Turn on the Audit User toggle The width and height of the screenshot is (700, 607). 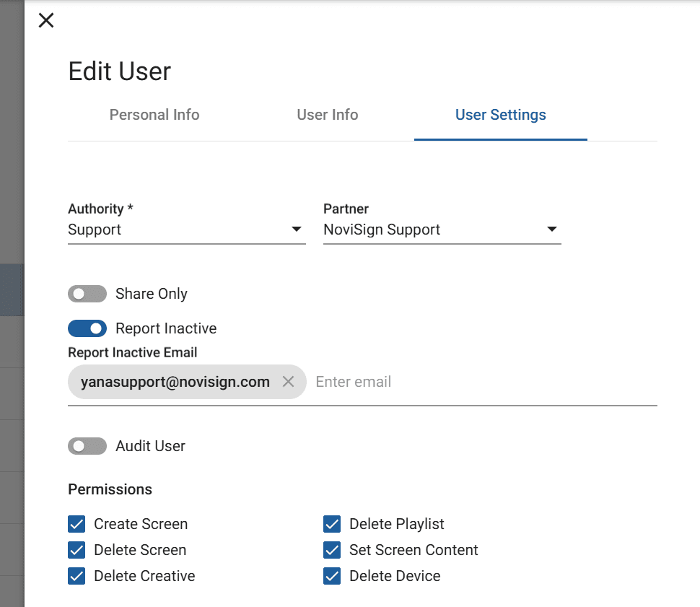coord(87,446)
